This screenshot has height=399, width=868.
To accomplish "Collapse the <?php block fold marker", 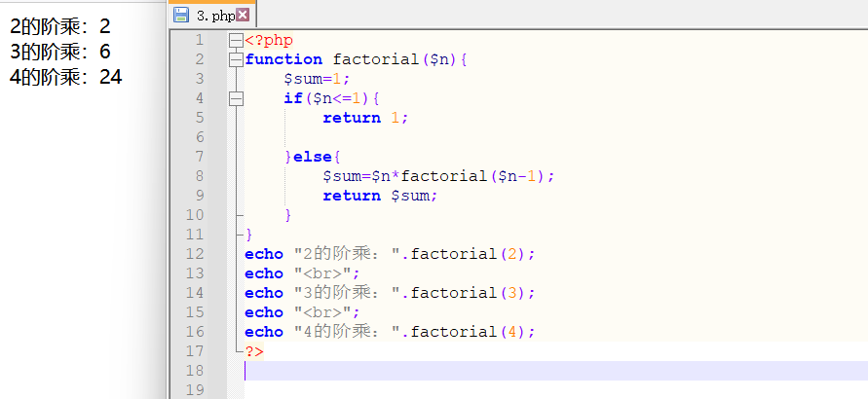I will tap(237, 40).
